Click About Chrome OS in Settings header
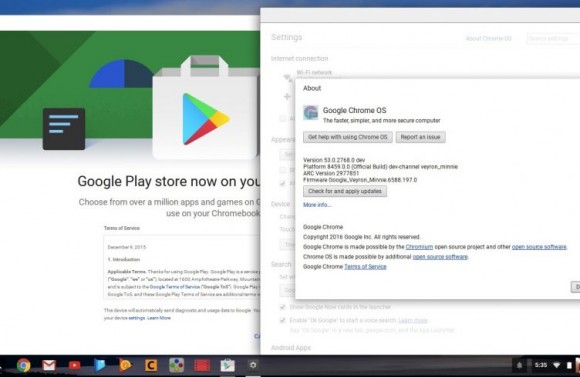This screenshot has width=580, height=377. tap(488, 38)
